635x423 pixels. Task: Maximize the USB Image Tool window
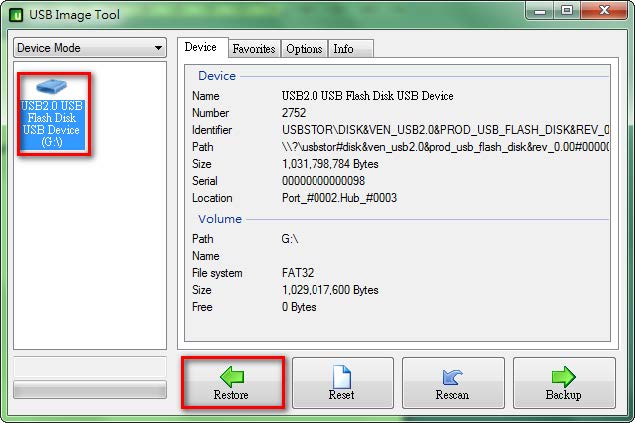pyautogui.click(x=567, y=11)
